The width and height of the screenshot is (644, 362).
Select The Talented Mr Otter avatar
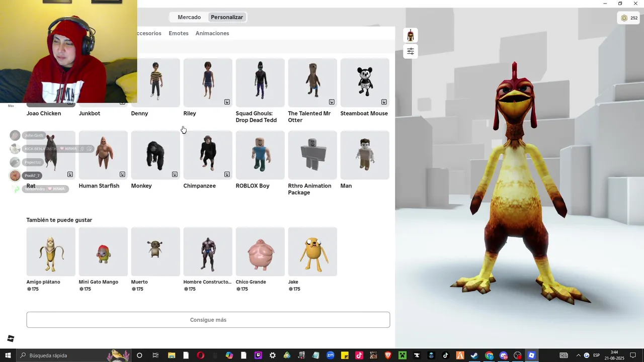click(x=312, y=82)
